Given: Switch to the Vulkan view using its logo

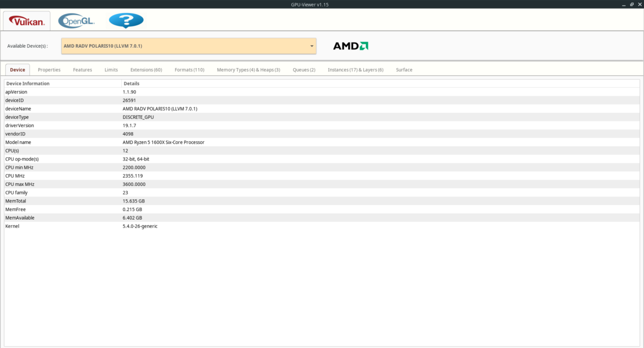Looking at the screenshot, I should 26,20.
